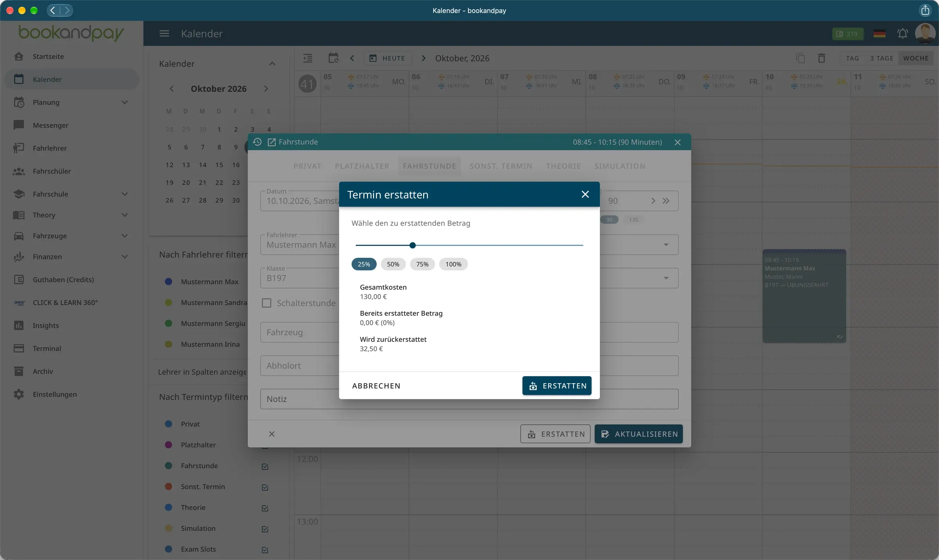Go to next week with right chevron
Viewport: 939px width, 560px height.
coord(423,58)
